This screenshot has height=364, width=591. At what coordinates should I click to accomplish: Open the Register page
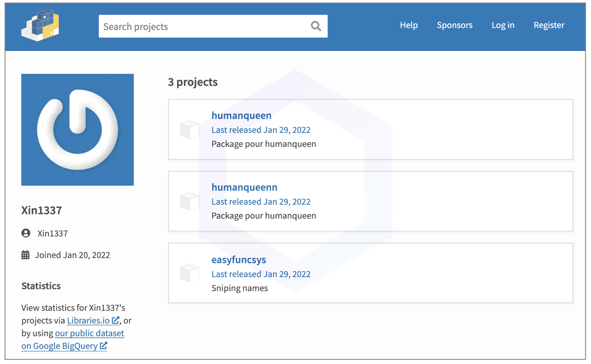click(549, 25)
